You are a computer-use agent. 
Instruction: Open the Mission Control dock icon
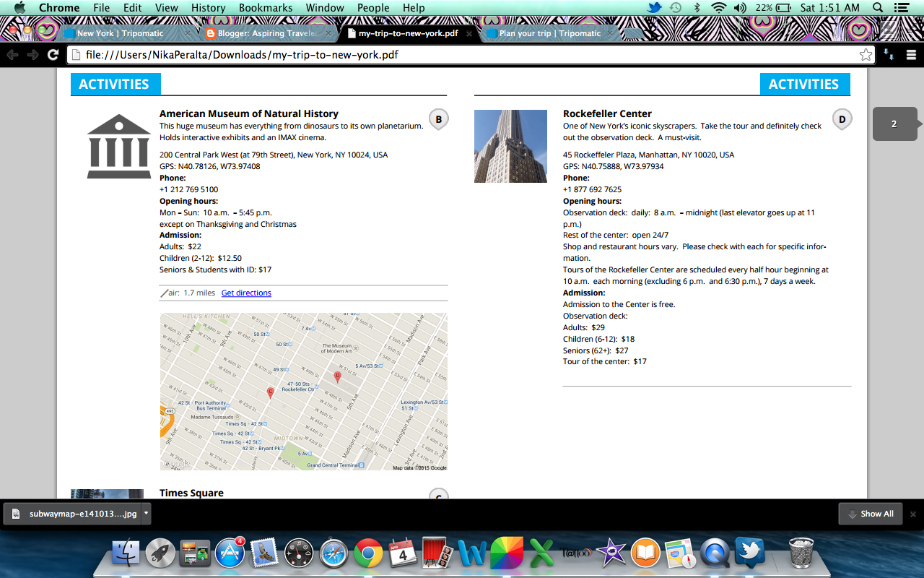click(x=195, y=553)
